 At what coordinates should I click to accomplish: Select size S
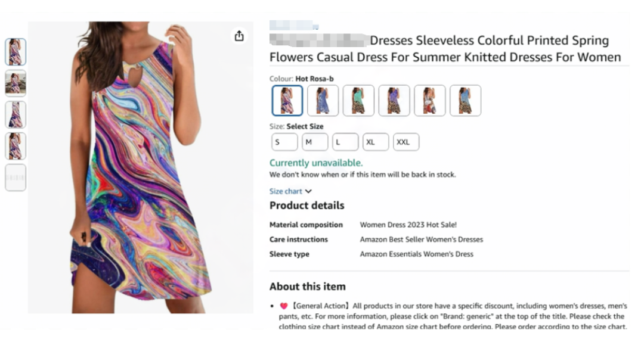284,142
